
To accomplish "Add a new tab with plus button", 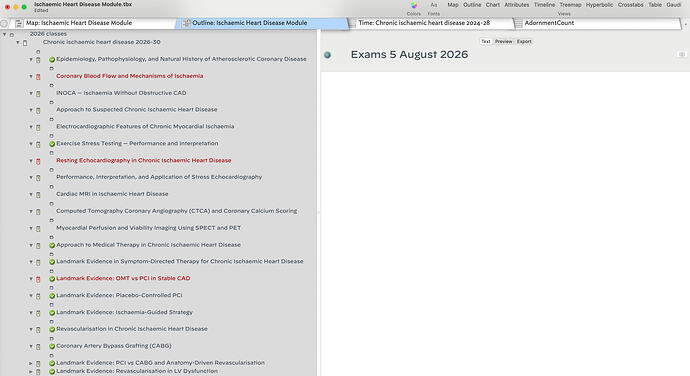I will tap(686, 24).
